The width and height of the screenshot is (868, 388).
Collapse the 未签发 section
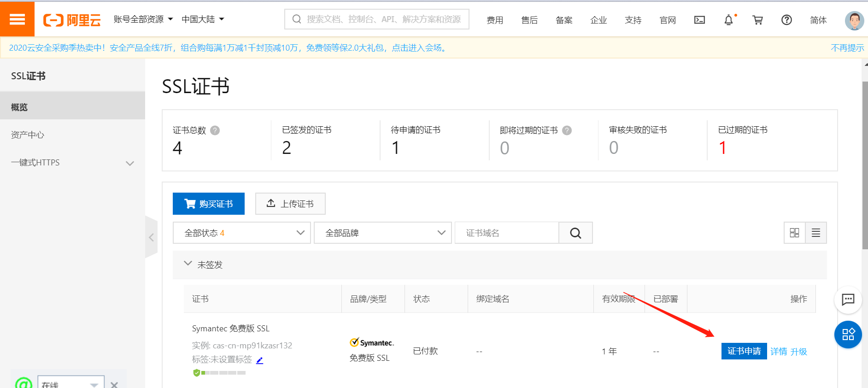coord(188,264)
